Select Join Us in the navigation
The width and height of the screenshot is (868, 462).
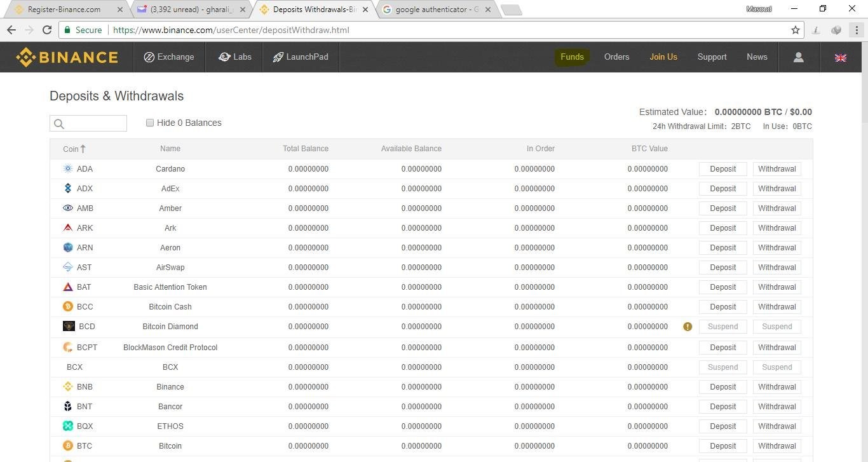[663, 57]
